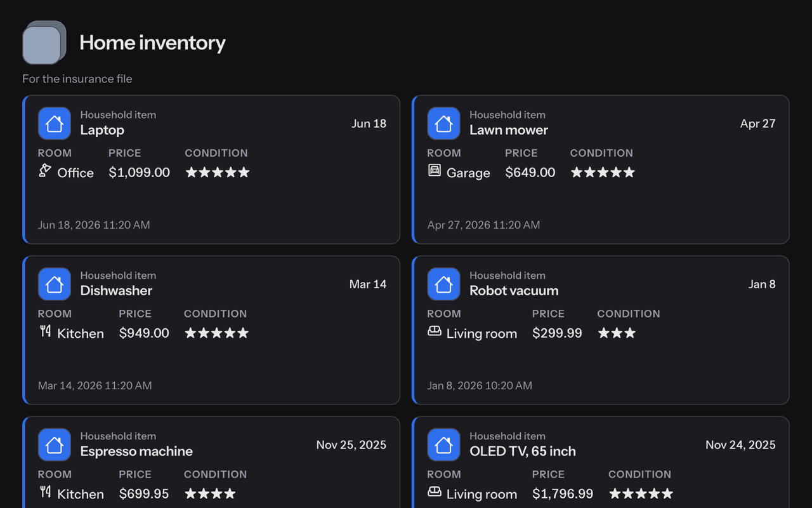Click the house icon on Robot vacuum card

[444, 284]
